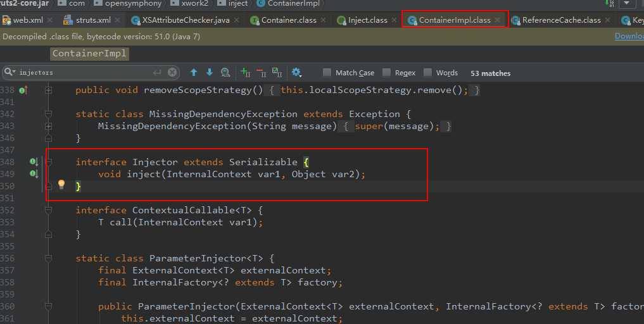644x324 pixels.
Task: Close the web.xml tab
Action: click(49, 20)
